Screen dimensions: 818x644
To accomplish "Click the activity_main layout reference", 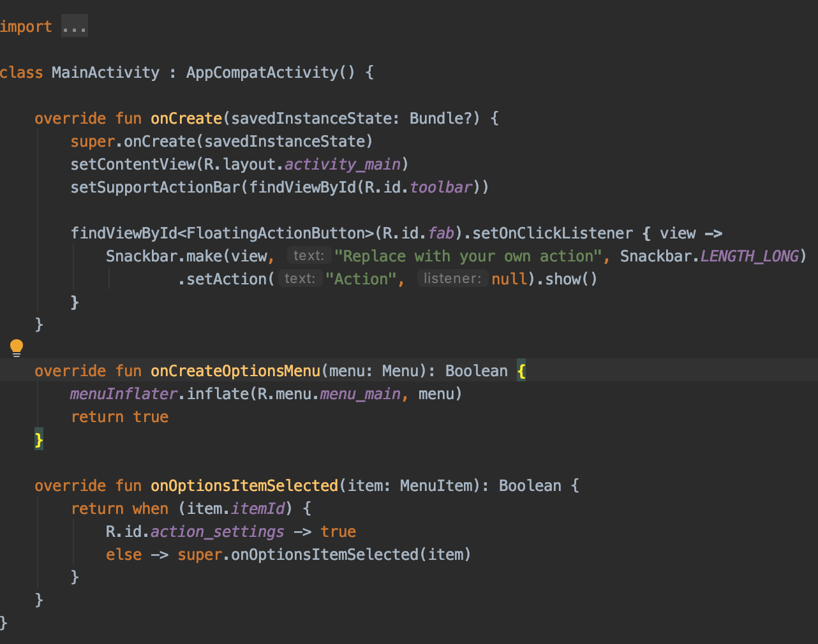I will point(342,164).
